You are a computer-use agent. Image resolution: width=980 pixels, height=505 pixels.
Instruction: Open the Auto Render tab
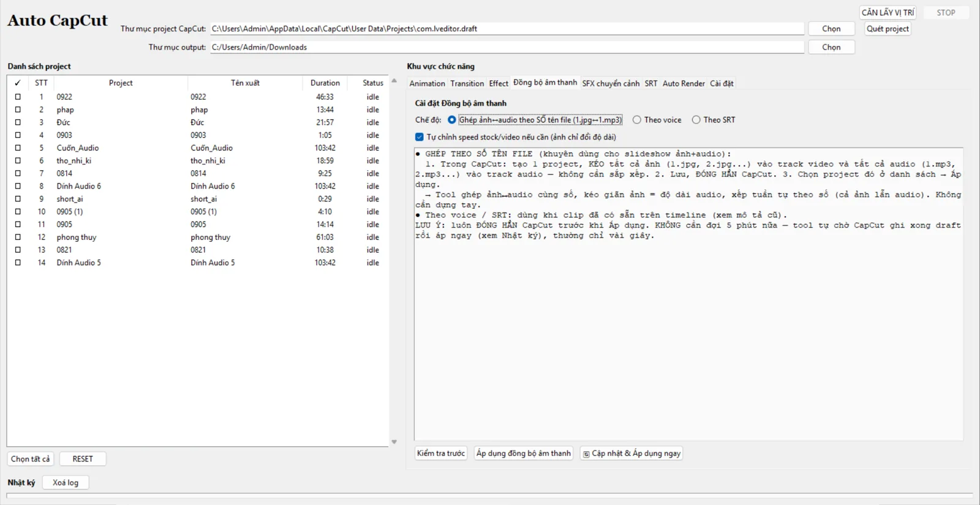[x=684, y=83]
